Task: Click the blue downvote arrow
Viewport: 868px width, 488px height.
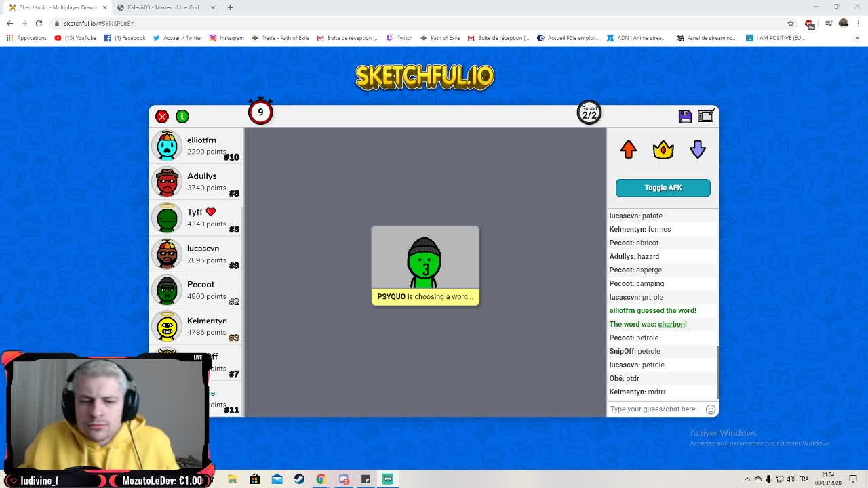Action: coord(698,149)
